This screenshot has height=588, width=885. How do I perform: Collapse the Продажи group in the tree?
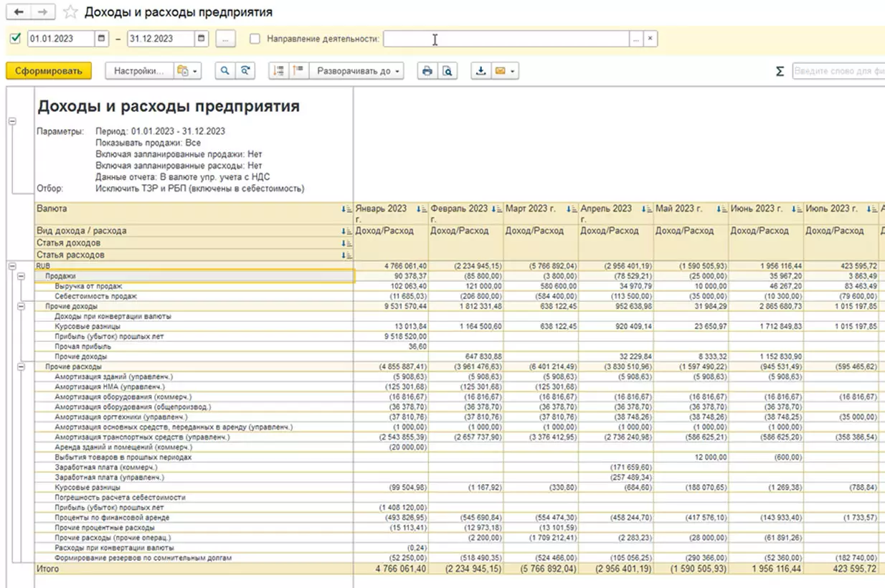coord(21,276)
